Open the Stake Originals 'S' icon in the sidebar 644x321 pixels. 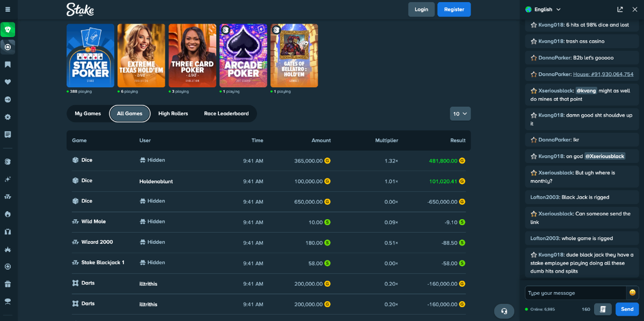[8, 162]
